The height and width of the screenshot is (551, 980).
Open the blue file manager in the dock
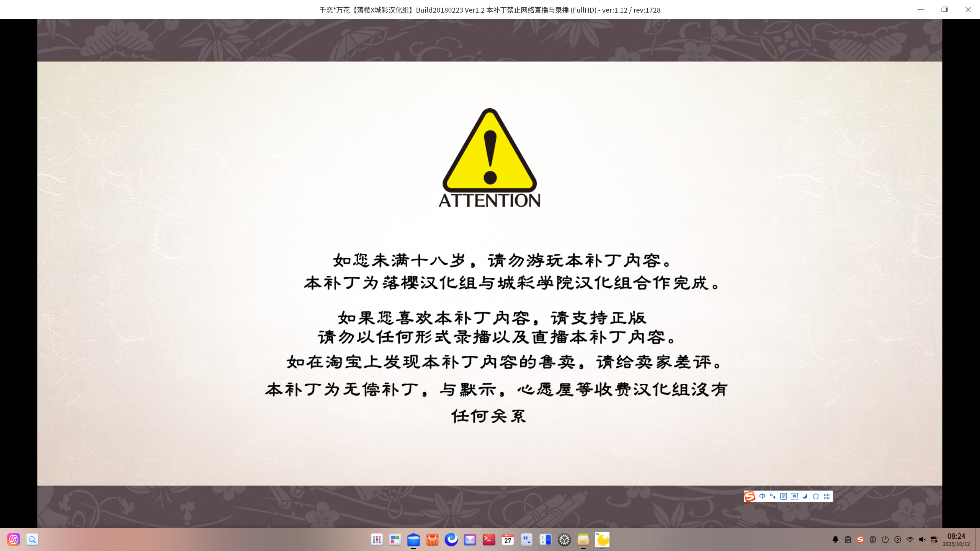pyautogui.click(x=413, y=540)
